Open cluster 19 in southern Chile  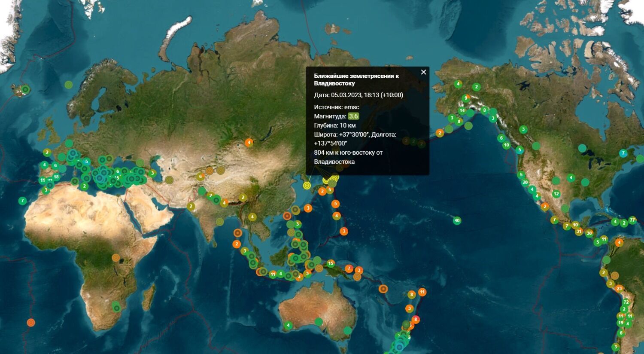pyautogui.click(x=621, y=323)
